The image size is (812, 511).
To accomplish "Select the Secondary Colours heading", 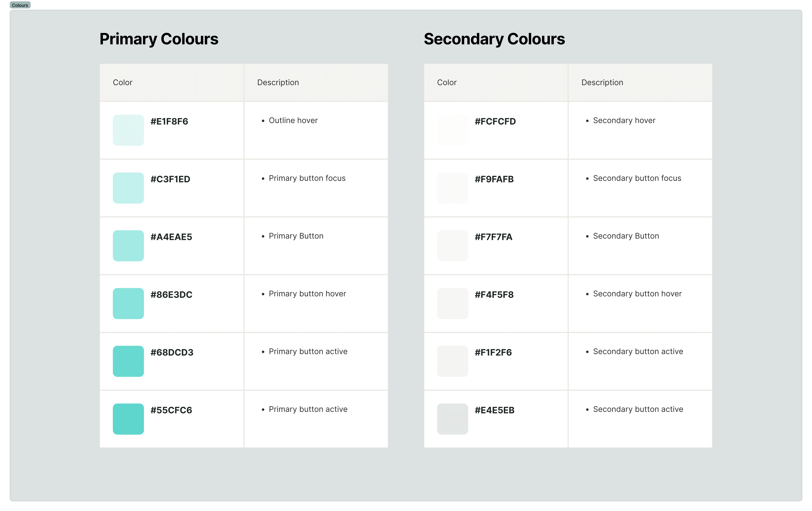I will click(494, 39).
